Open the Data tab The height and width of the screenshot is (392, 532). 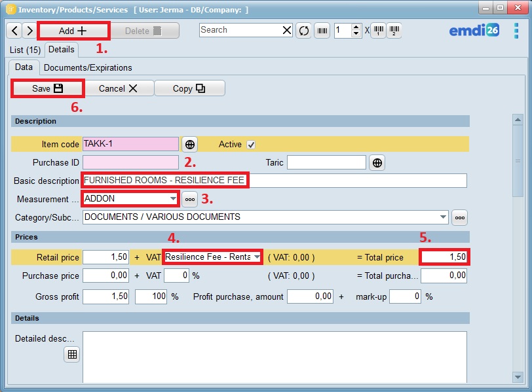24,67
